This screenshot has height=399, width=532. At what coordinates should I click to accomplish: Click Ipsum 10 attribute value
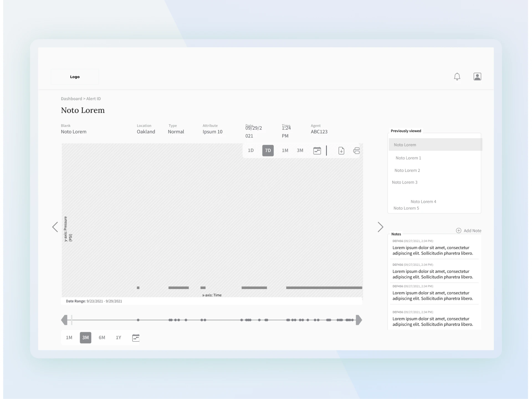coord(213,132)
